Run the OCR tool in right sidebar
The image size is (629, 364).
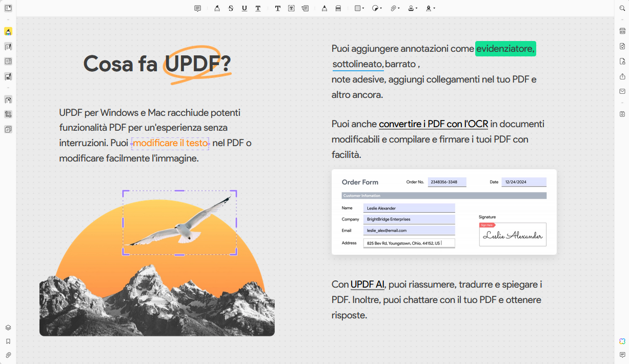[622, 31]
